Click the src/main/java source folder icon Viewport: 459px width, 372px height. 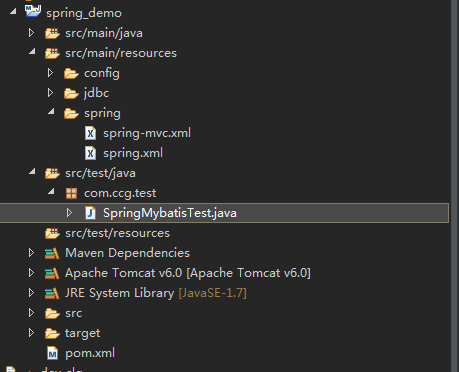(52, 33)
